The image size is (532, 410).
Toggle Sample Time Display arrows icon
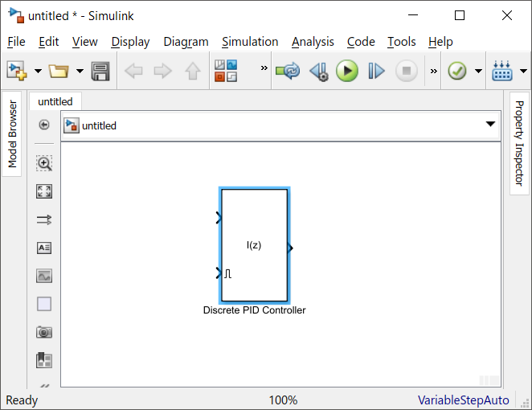(44, 219)
